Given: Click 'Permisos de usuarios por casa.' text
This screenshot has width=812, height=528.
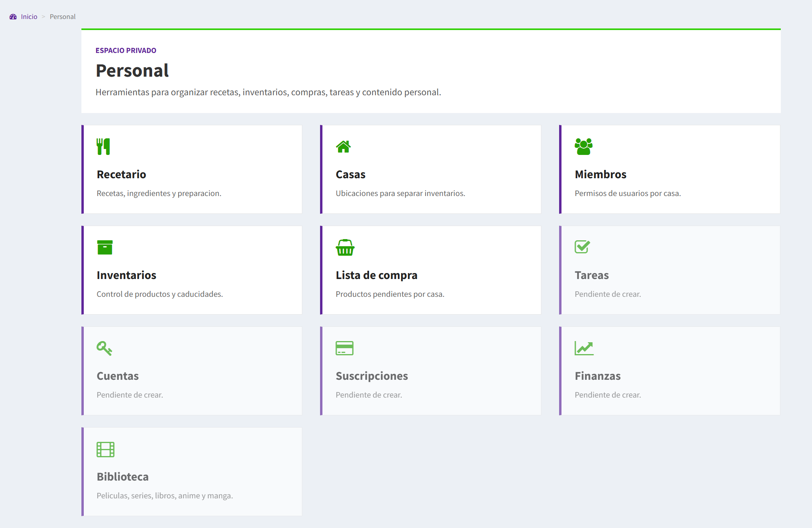Looking at the screenshot, I should tap(627, 193).
